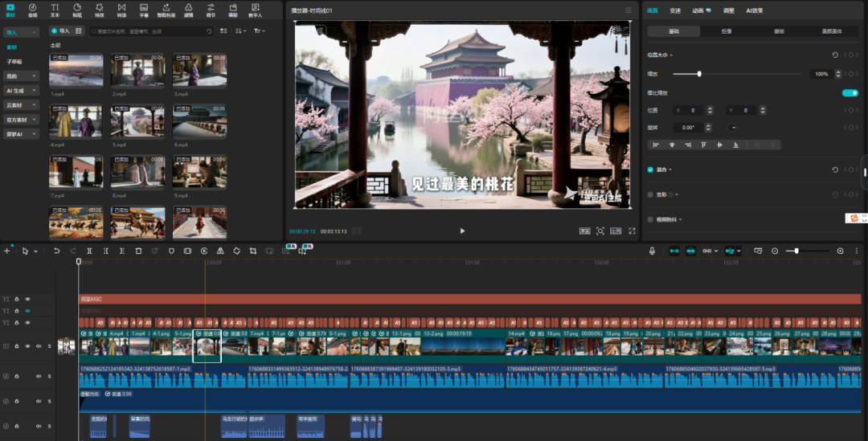Click the crop tool in timeline toolbar

tap(253, 251)
